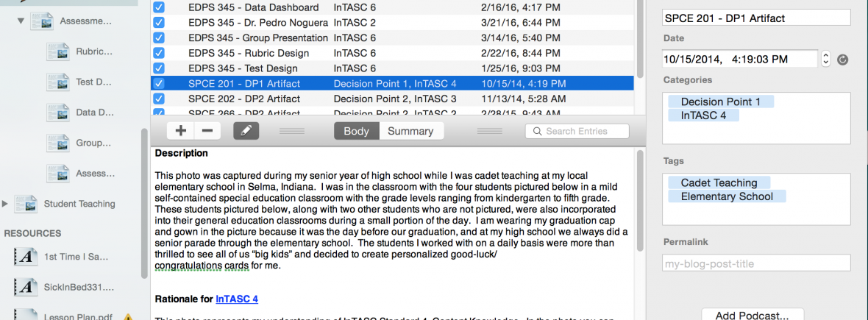Click the Student Teaching page icon
The width and height of the screenshot is (868, 320).
(26, 204)
